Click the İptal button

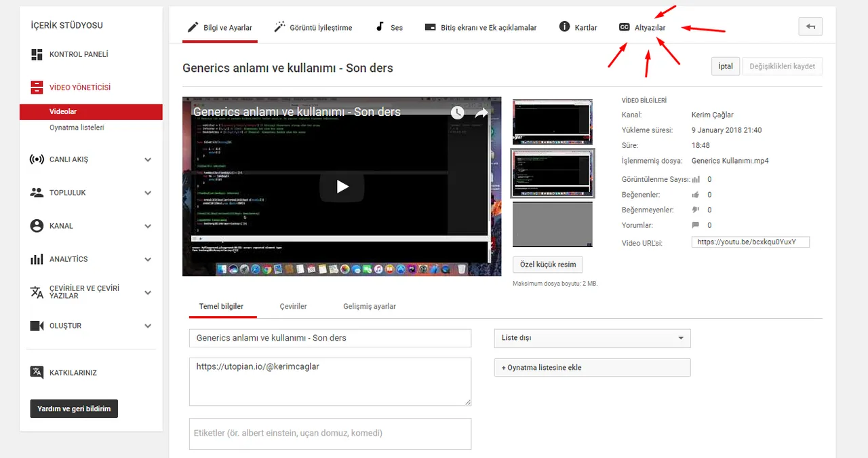(x=726, y=66)
